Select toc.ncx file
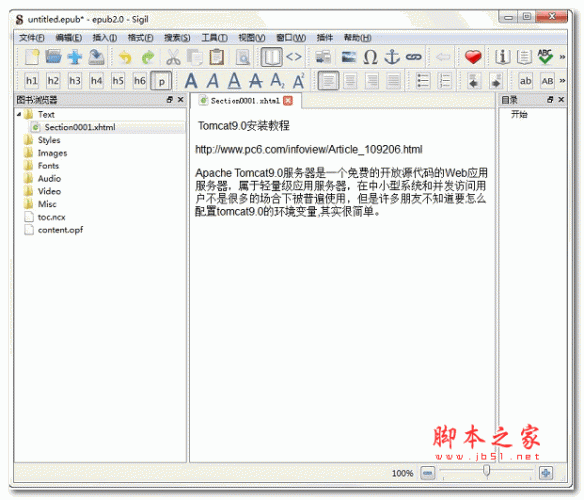 [51, 217]
